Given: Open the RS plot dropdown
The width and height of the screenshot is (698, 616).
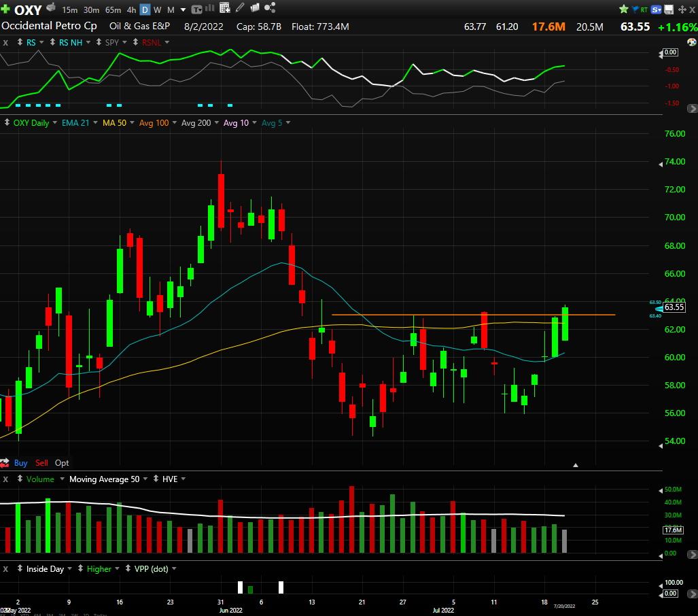Looking at the screenshot, I should pos(41,42).
